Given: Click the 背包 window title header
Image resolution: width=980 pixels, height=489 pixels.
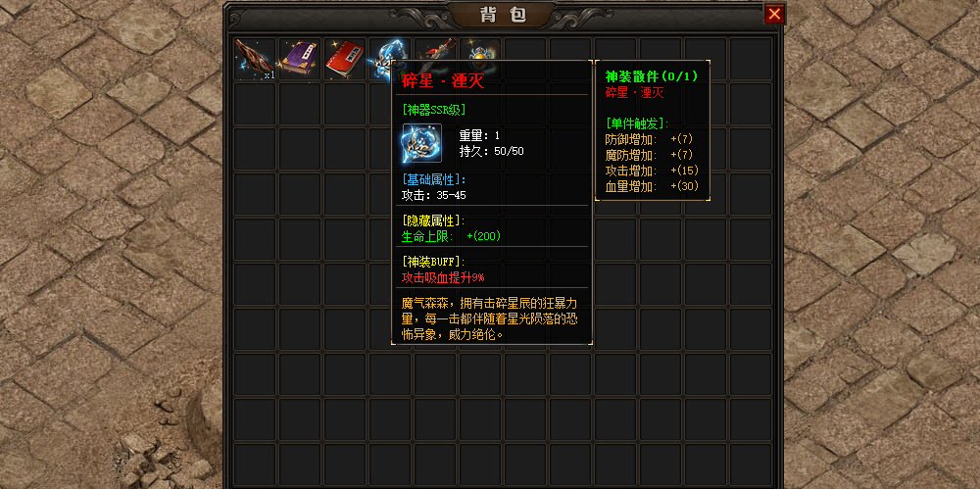Looking at the screenshot, I should pos(503,15).
